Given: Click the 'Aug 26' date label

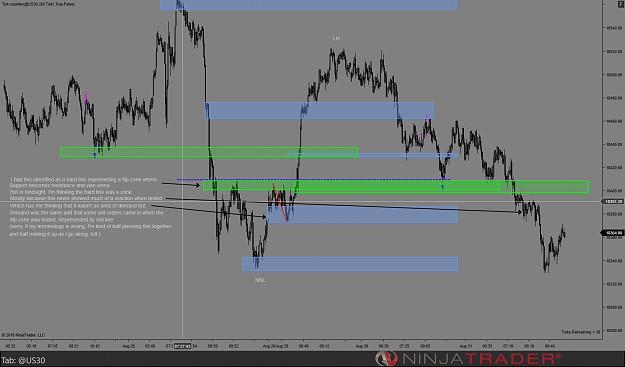Looking at the screenshot, I should pos(129,346).
